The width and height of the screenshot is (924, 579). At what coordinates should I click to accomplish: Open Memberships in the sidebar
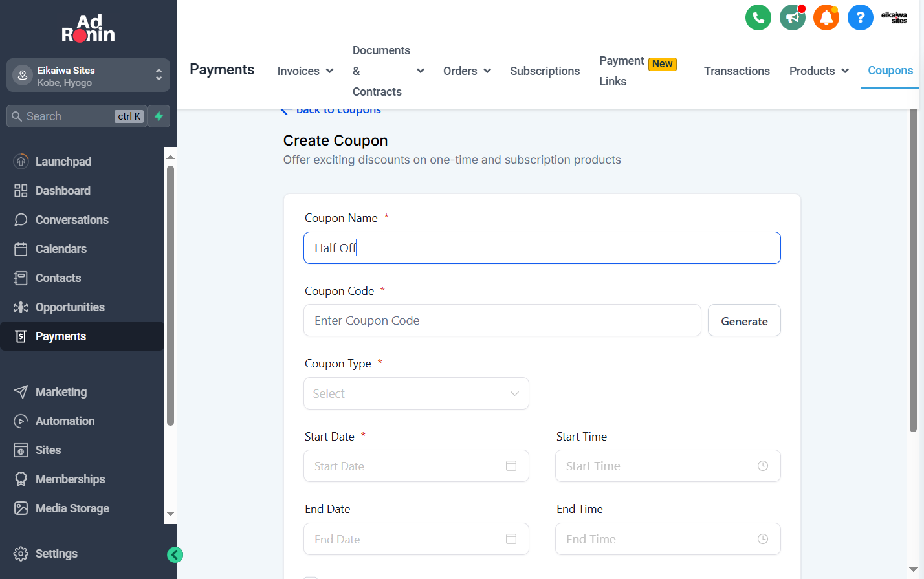pyautogui.click(x=82, y=479)
